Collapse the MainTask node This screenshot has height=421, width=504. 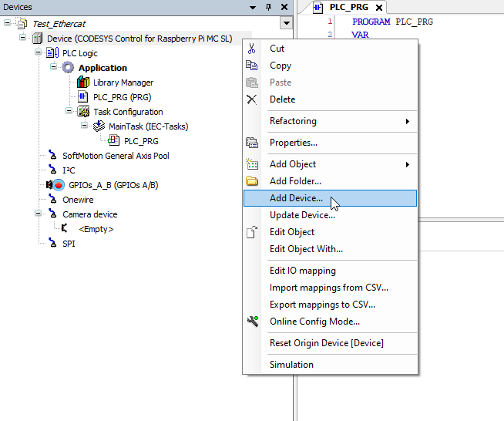[x=84, y=125]
